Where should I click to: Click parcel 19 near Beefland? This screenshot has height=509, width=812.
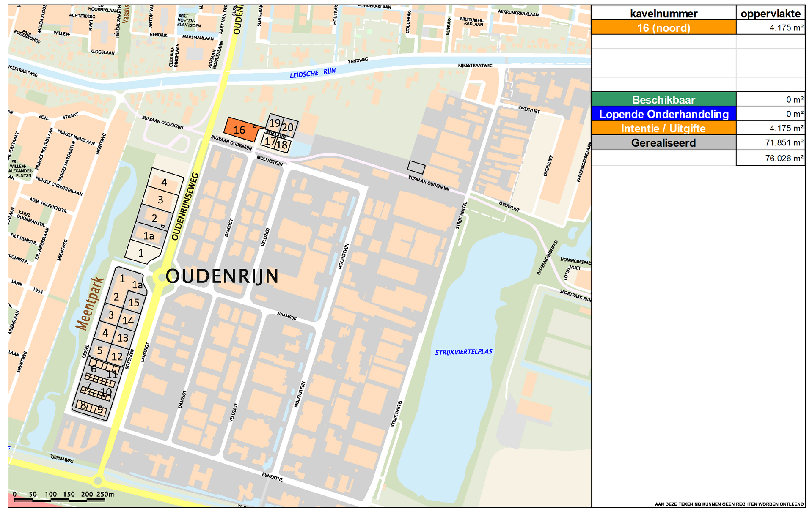(x=275, y=123)
